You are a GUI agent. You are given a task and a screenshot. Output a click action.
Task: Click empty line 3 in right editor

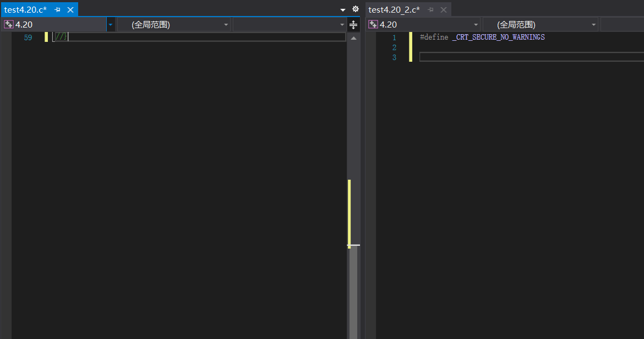[x=532, y=57]
